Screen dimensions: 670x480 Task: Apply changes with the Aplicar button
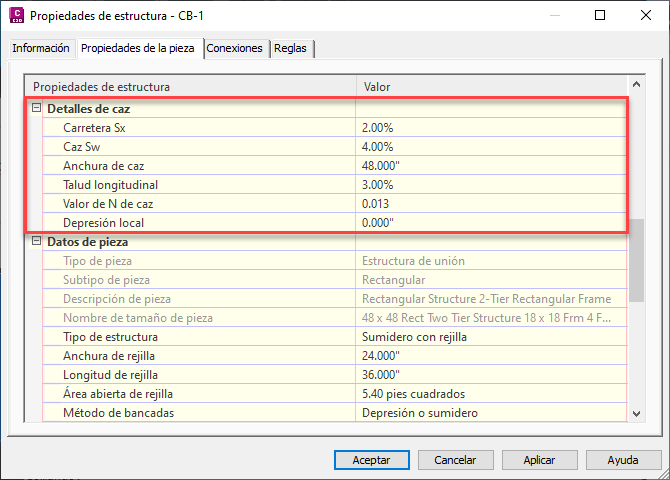tap(539, 460)
